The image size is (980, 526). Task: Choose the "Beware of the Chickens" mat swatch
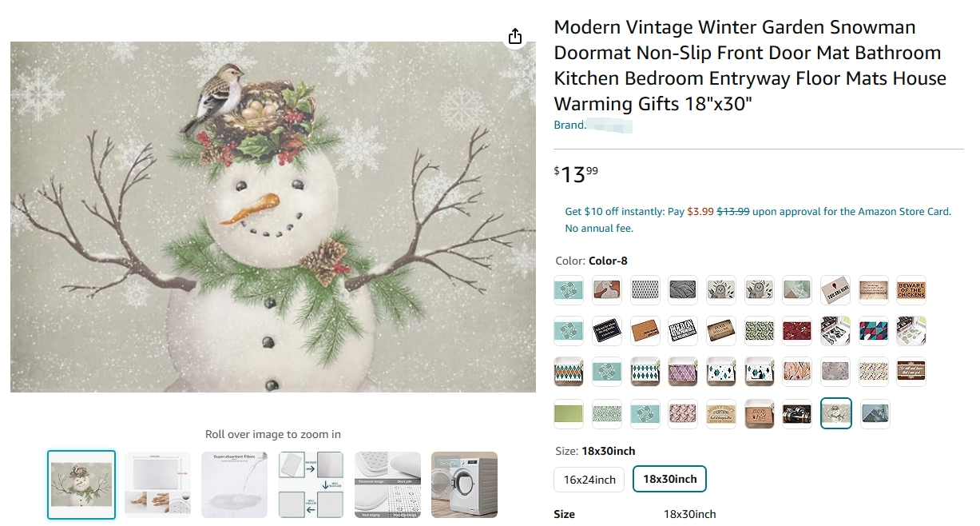(911, 289)
